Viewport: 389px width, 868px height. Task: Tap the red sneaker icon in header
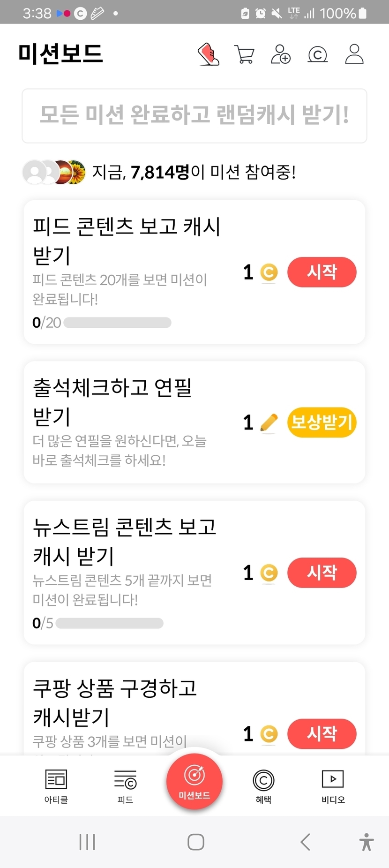[x=209, y=54]
